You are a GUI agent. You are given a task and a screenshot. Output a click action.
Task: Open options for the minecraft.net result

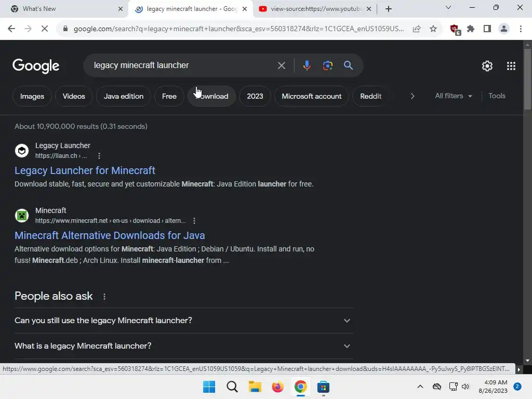click(x=194, y=221)
